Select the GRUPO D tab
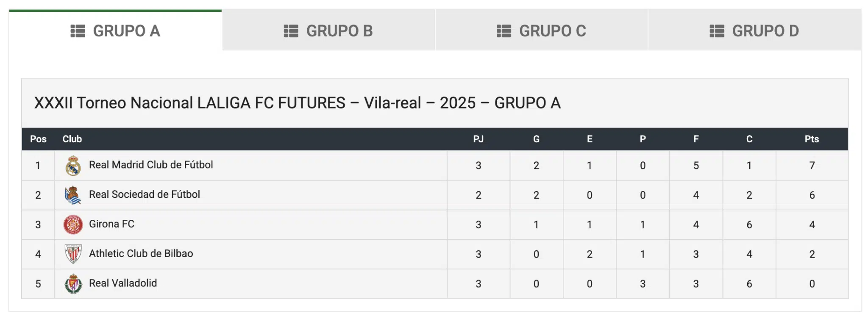 click(754, 30)
